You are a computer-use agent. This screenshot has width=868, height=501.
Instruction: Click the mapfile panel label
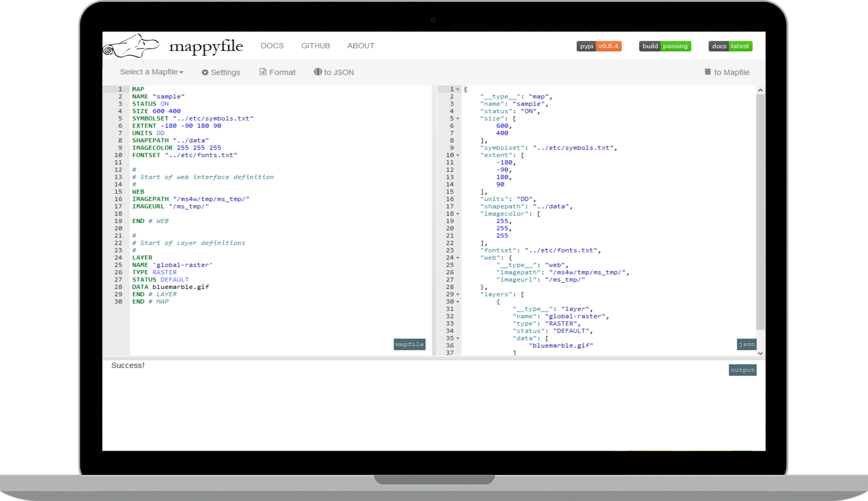tap(409, 344)
